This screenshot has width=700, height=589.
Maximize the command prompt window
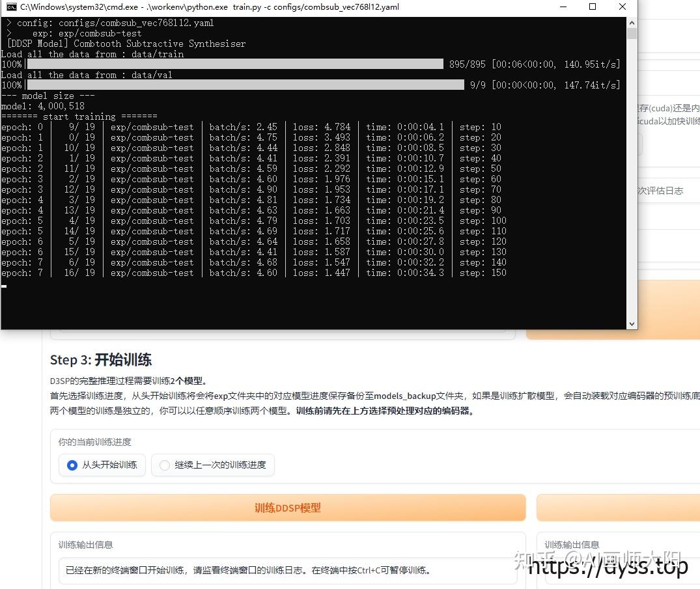point(593,7)
